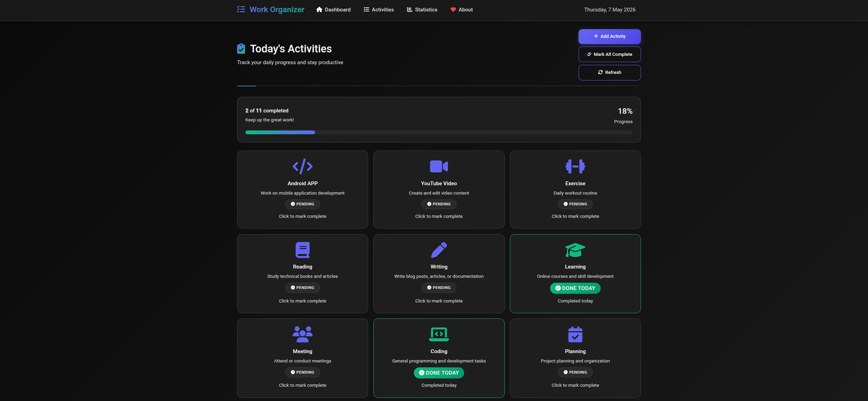The height and width of the screenshot is (401, 868).
Task: Toggle Writing Pending status badge
Action: click(439, 288)
